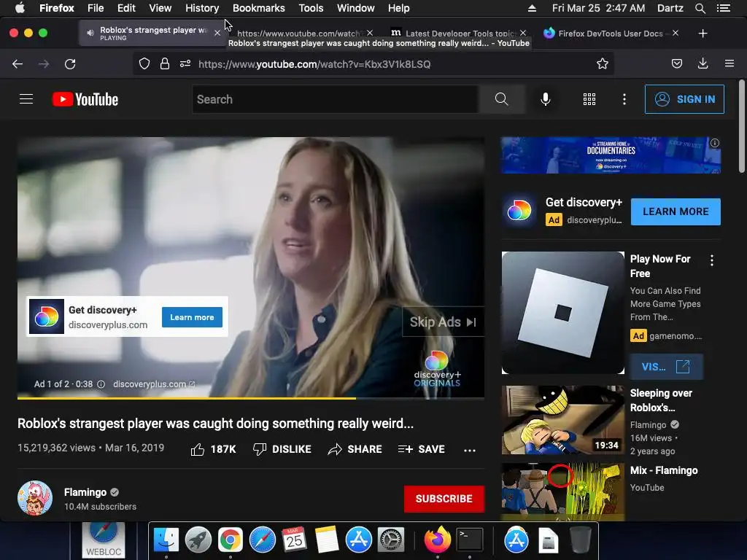The image size is (747, 560).
Task: Open options for Play Now For Free ad
Action: [x=712, y=260]
